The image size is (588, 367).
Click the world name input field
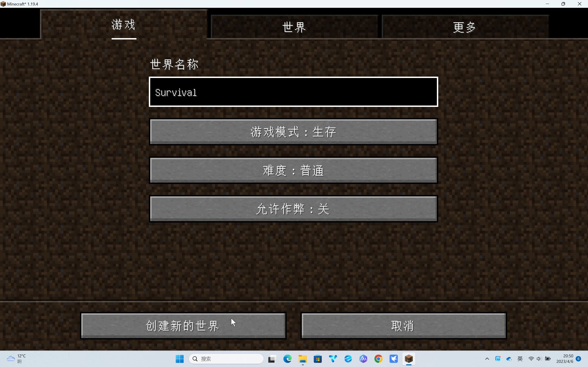pos(293,92)
